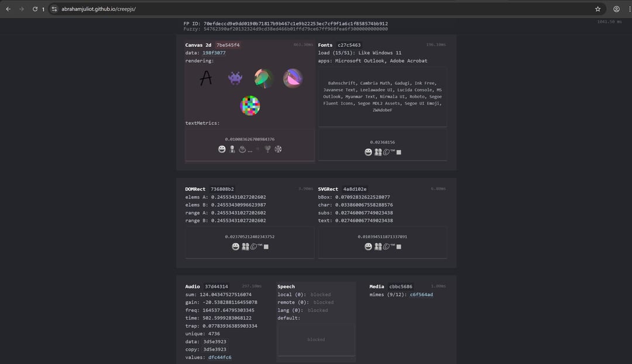Click the DOMRect value 0.023705212402343752
This screenshot has height=364, width=632.
(x=249, y=237)
